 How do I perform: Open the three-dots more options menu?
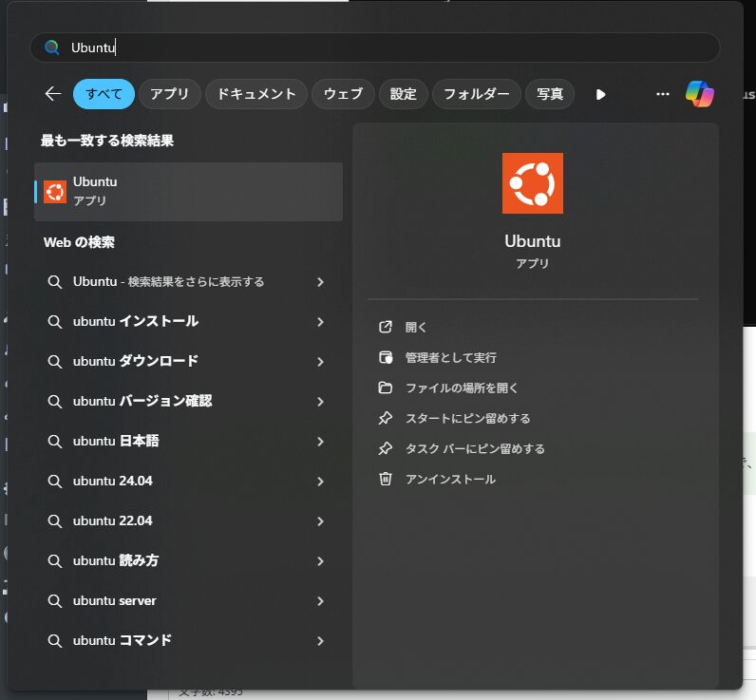pyautogui.click(x=663, y=94)
